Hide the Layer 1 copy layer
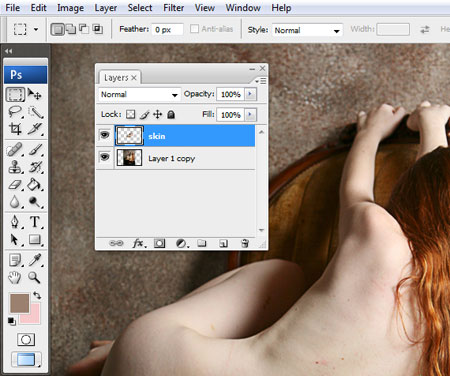Image resolution: width=450 pixels, height=376 pixels. [105, 157]
